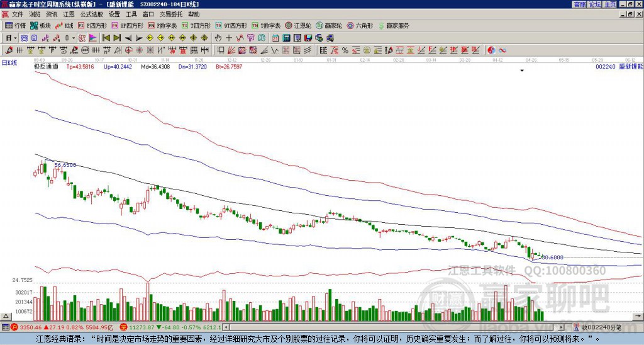Expand the candlestick style dropdown arrow

74,38
